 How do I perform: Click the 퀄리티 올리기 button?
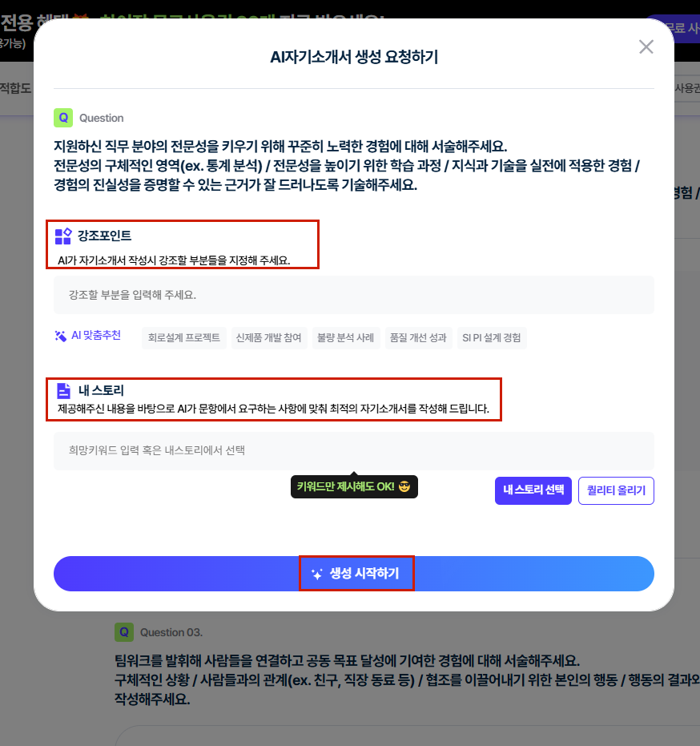coord(617,490)
